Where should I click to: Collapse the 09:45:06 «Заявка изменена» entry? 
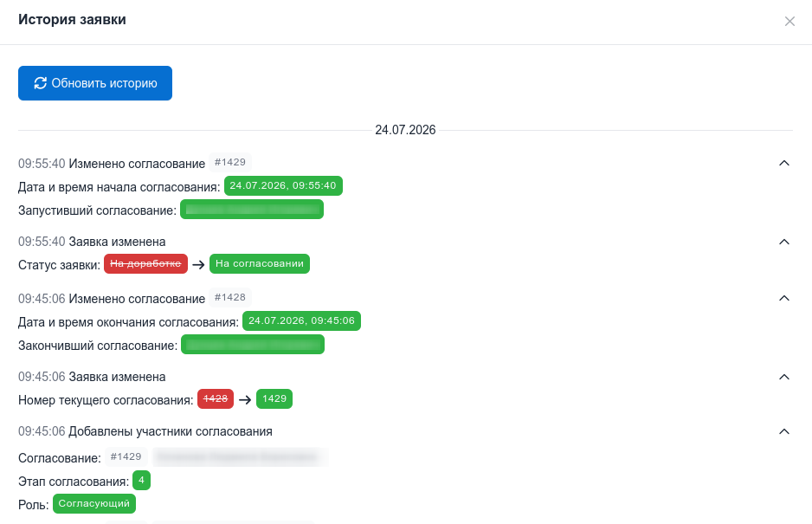[x=784, y=377]
